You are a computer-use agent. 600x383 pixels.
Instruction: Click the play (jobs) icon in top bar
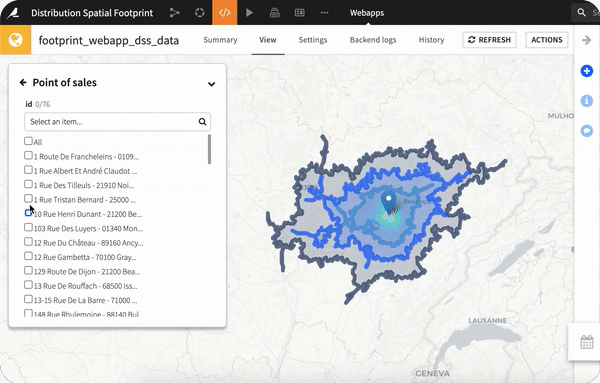pos(249,13)
